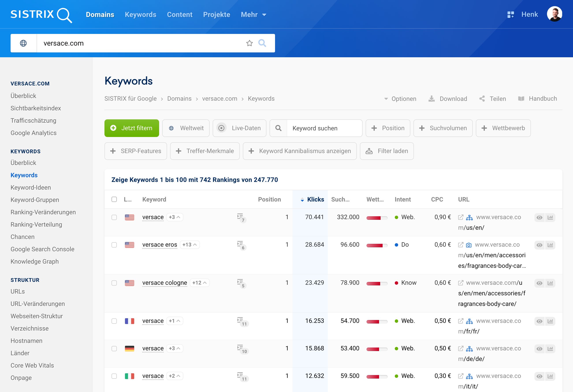Add a Suchvolumen filter
The image size is (573, 392).
(x=443, y=128)
